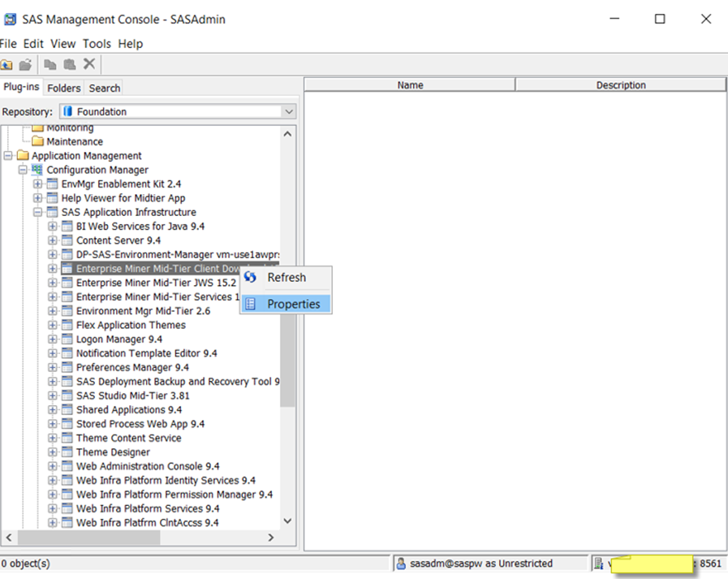Click the Delete (X) toolbar icon
Viewport: 728px width, 579px height.
[x=89, y=63]
